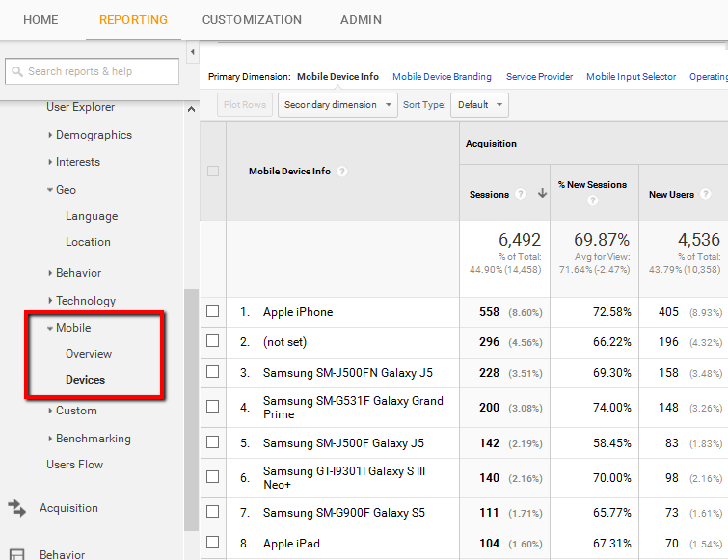The height and width of the screenshot is (560, 728).
Task: Go to the ADMIN tab
Action: click(x=361, y=20)
